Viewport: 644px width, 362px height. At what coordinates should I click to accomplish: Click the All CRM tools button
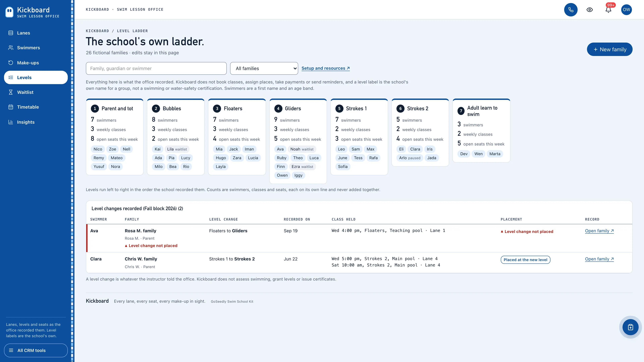[x=36, y=350]
